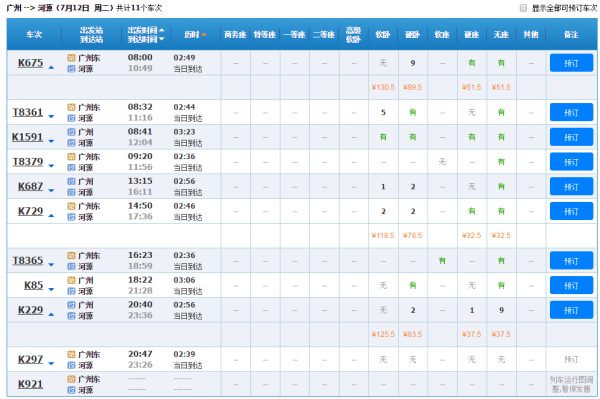Check the show all bookable trains checkbox
Screen dimensions: 600x399
[523, 8]
